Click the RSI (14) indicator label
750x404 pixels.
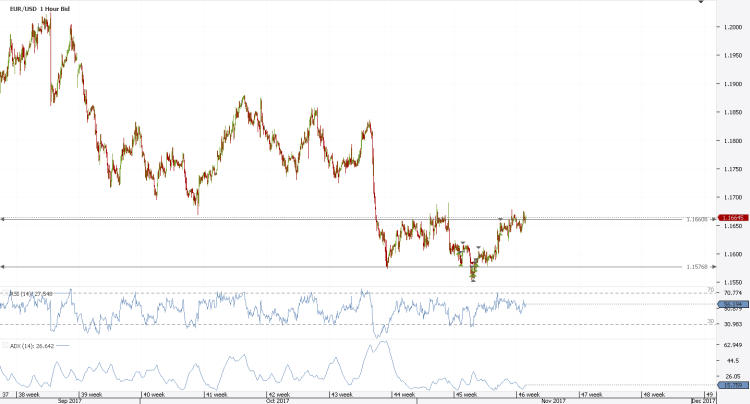tap(31, 294)
